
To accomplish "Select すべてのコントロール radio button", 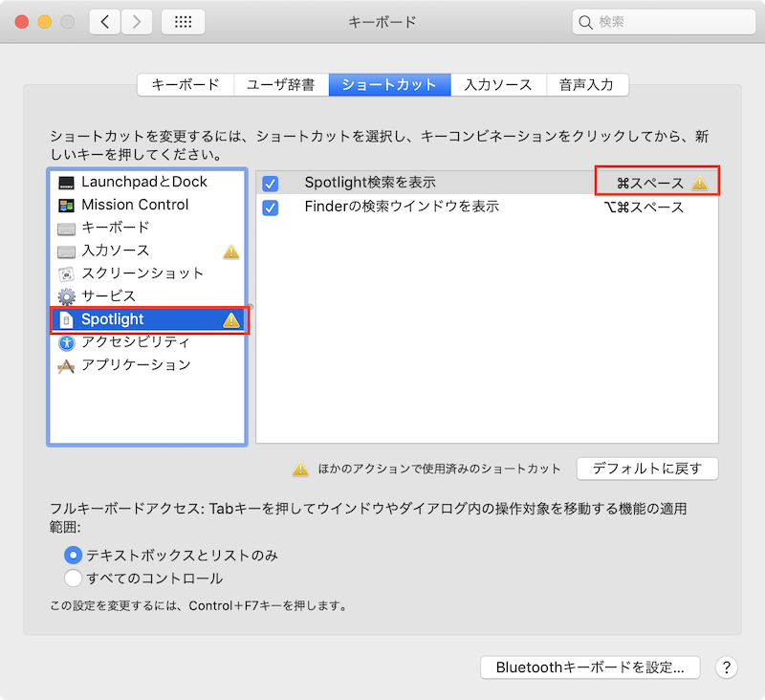I will click(74, 578).
